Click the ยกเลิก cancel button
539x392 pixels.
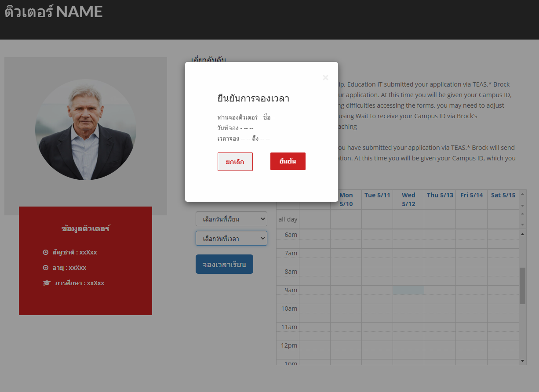pyautogui.click(x=235, y=162)
